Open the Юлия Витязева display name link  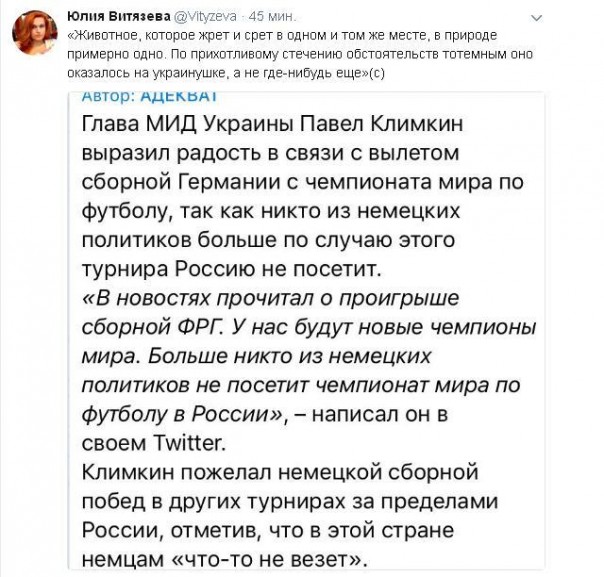[x=111, y=17]
